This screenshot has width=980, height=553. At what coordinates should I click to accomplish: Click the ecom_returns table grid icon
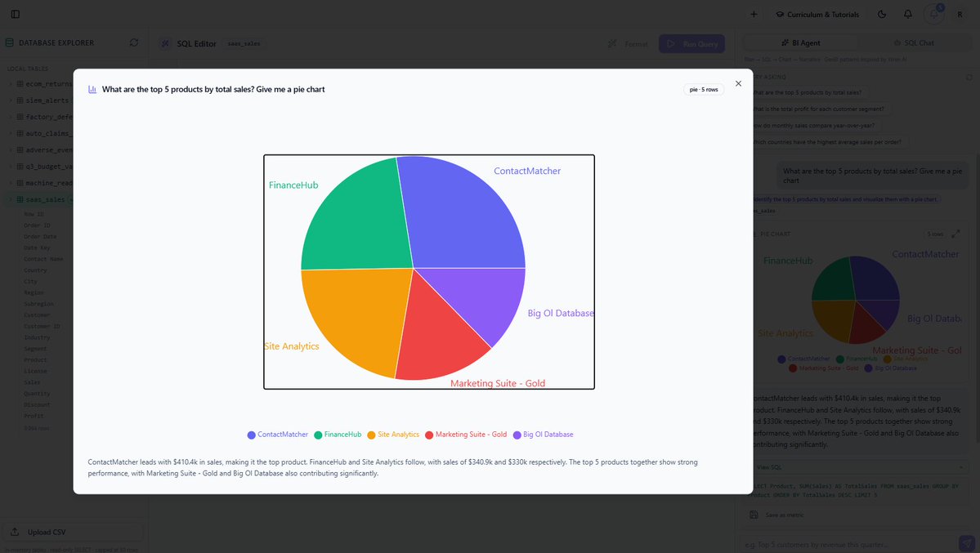(20, 84)
